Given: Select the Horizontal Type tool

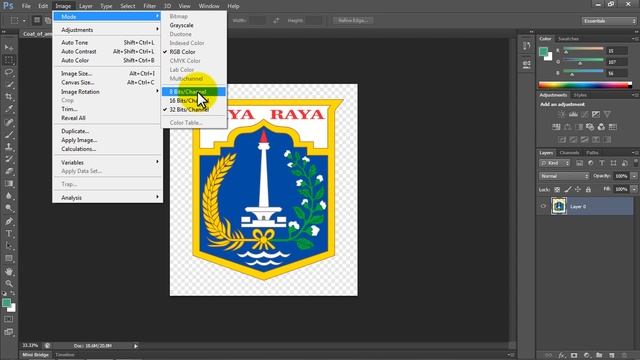Looking at the screenshot, I should click(9, 233).
